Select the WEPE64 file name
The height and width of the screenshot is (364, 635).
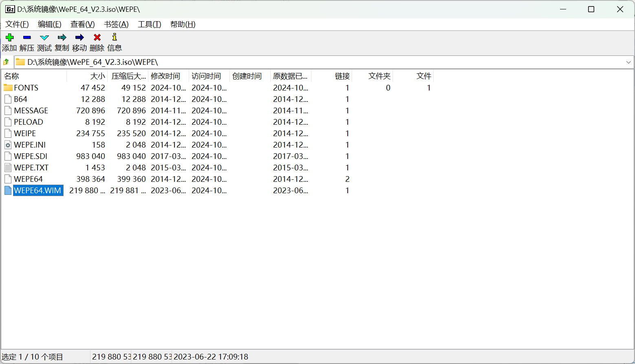(x=28, y=179)
